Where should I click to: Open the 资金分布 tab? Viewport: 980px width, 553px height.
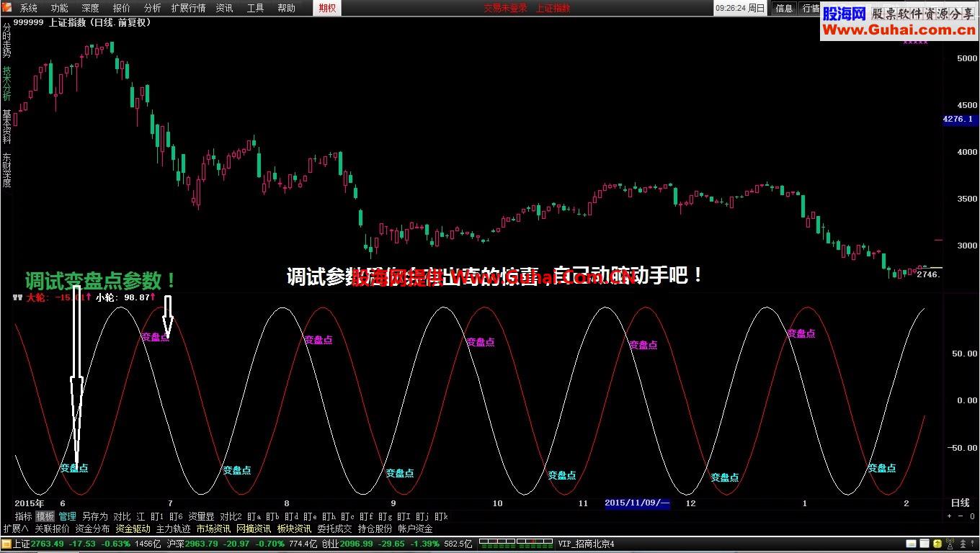92,529
